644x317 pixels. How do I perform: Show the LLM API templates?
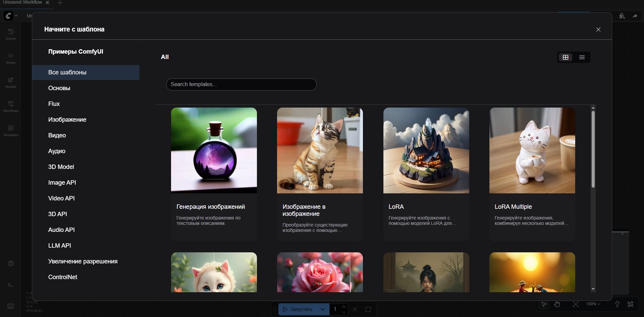coord(86,246)
